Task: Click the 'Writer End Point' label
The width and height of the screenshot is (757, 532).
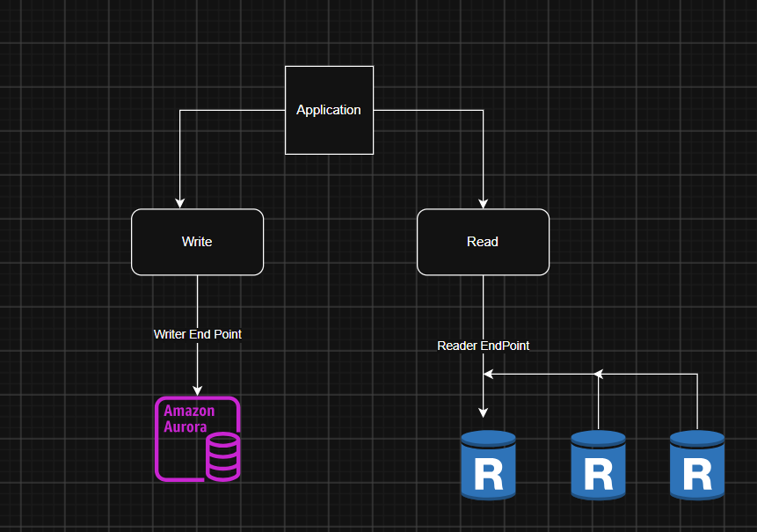Action: 198,334
